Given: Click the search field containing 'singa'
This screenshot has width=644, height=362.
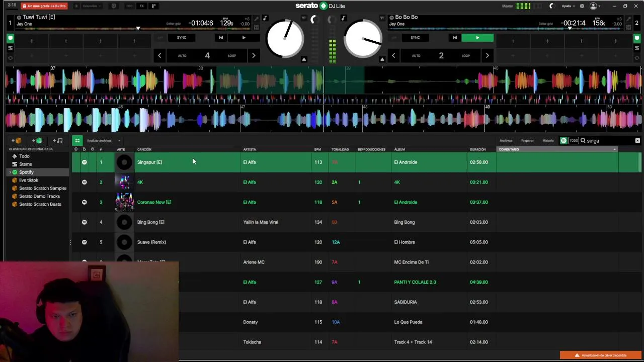Looking at the screenshot, I should point(609,141).
